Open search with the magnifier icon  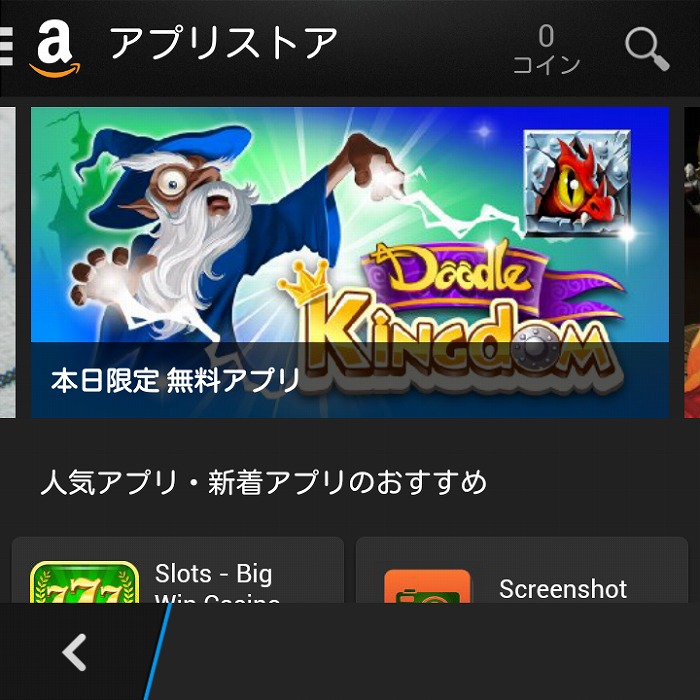[647, 49]
